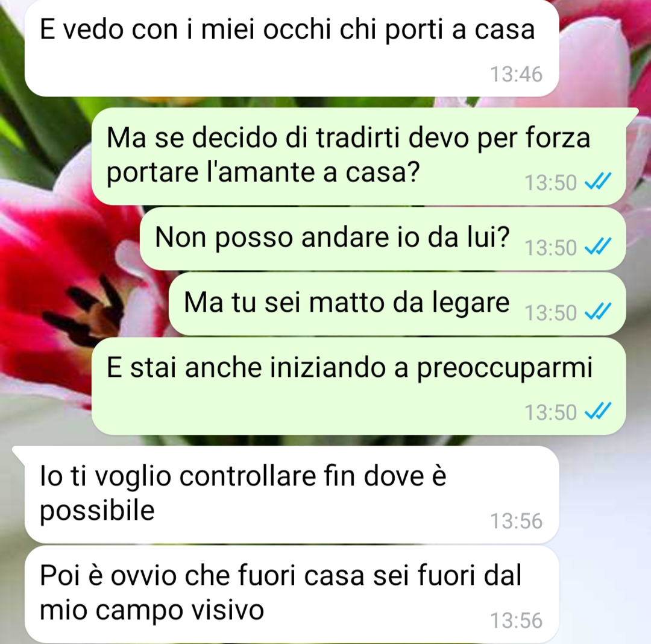Select message "E stai anche iniziando a preoccuparmi"
The width and height of the screenshot is (651, 644).
(359, 386)
